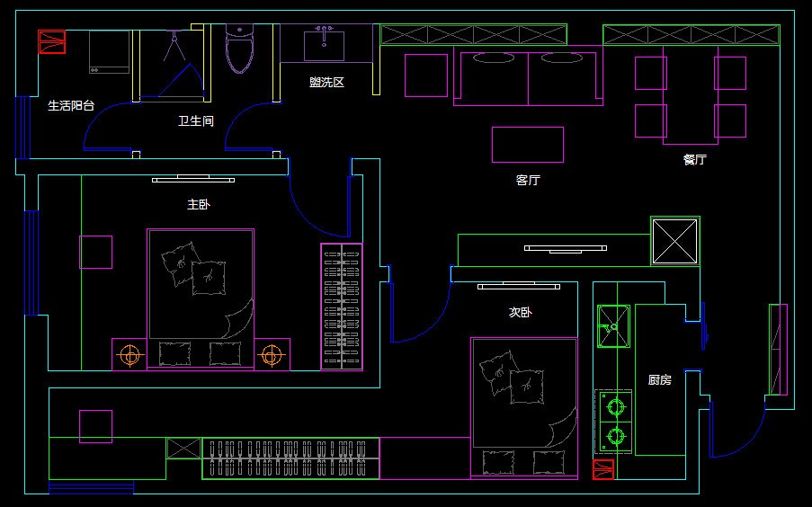Select the master bedroom bed
The image size is (812, 507).
click(201, 299)
